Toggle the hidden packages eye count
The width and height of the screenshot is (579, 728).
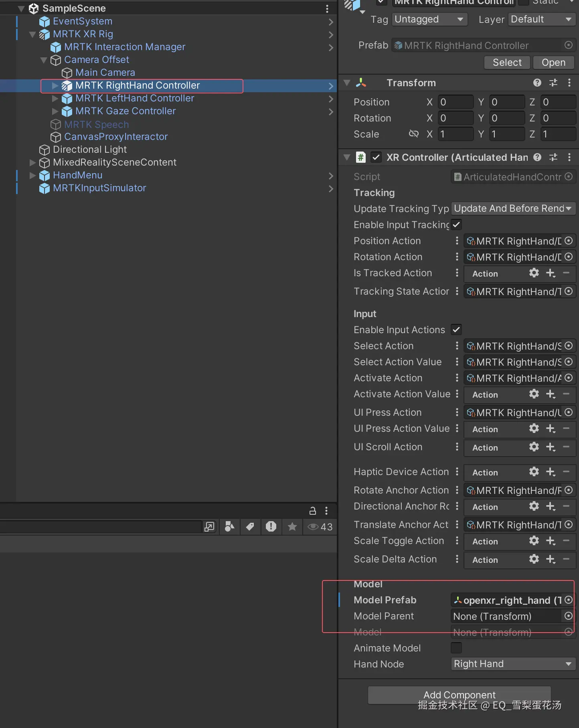click(x=320, y=527)
